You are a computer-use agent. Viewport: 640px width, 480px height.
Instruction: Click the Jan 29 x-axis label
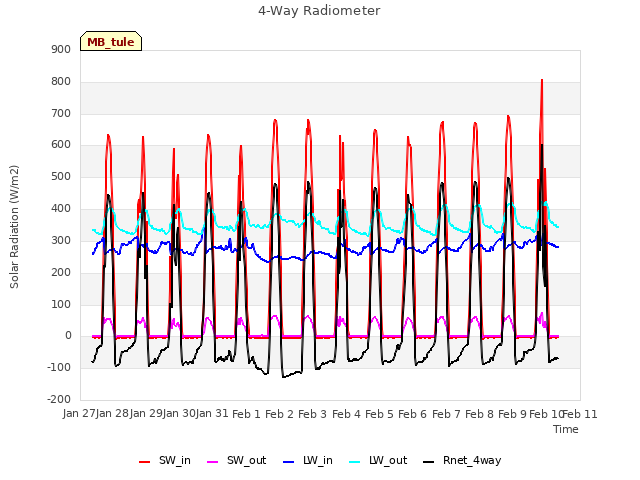pos(146,414)
